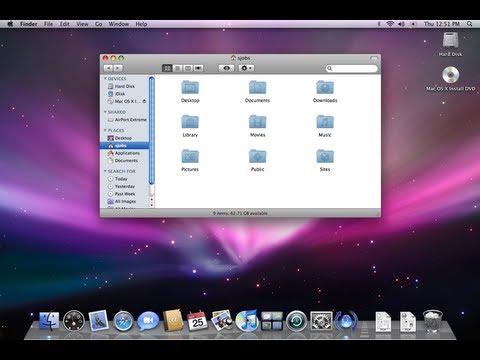Open the Downloads folder icon
480x360 pixels.
pyautogui.click(x=325, y=87)
